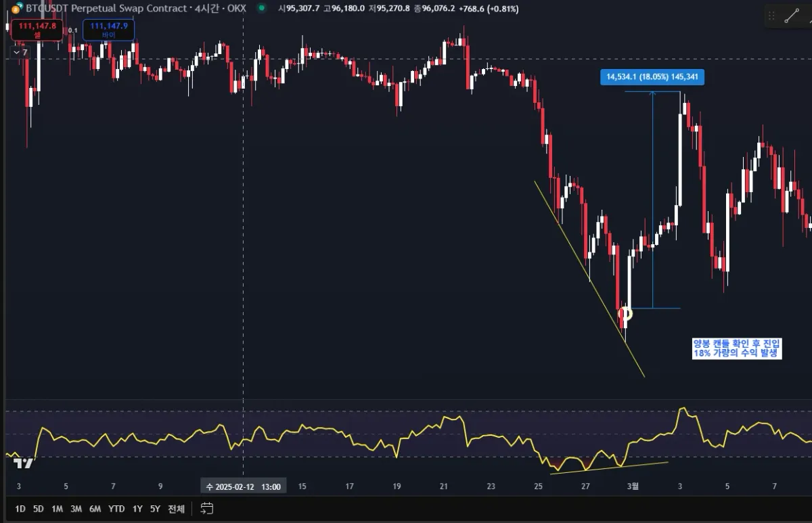
Task: Set time range to 1Y
Action: tap(137, 508)
